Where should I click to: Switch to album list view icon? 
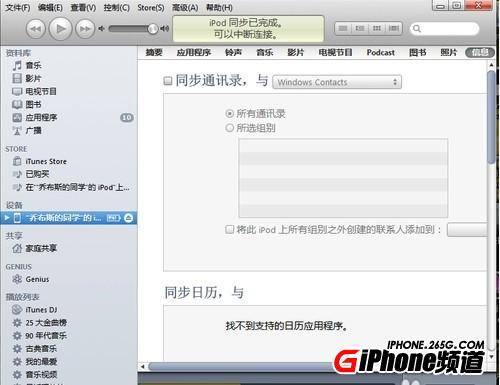click(x=360, y=29)
